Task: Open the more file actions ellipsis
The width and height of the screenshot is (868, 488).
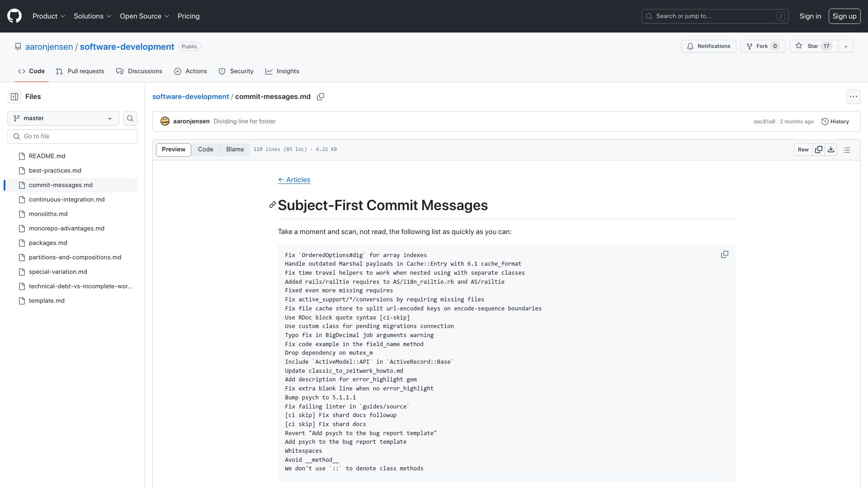Action: [x=853, y=97]
